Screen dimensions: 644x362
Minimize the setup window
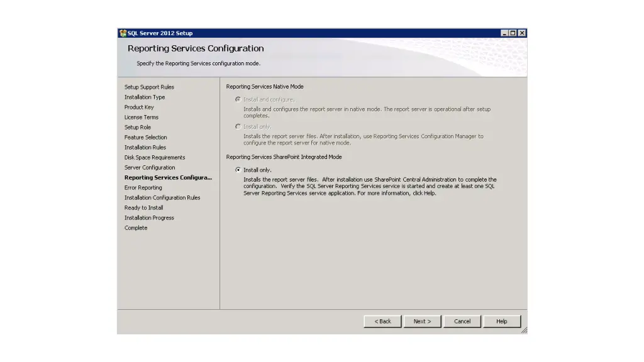(505, 33)
